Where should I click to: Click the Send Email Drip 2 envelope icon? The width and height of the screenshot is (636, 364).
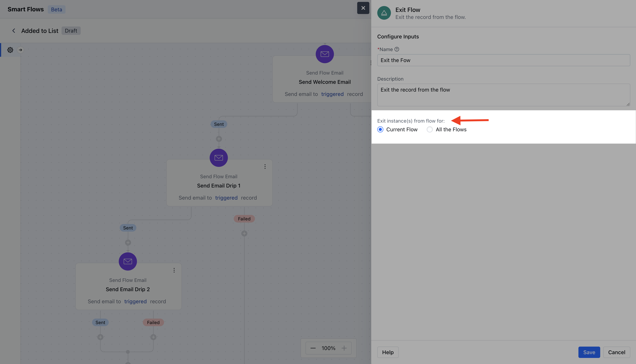tap(128, 261)
